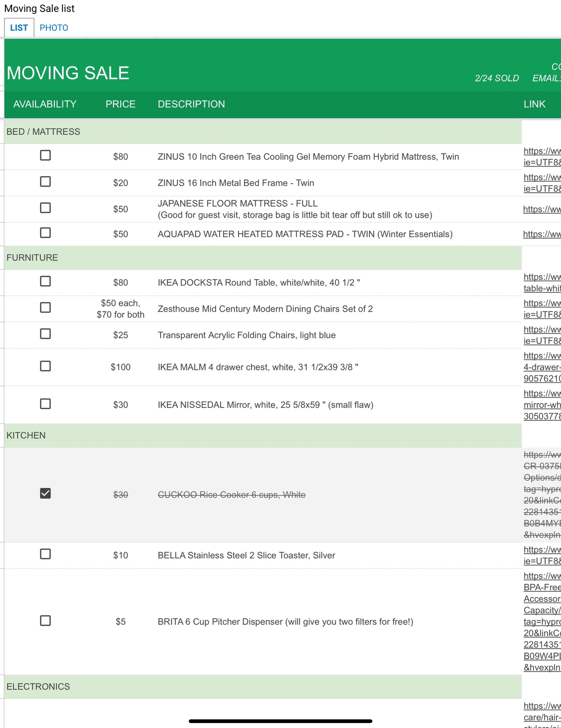
Task: Open the acrylic folding chairs link
Action: point(542,335)
